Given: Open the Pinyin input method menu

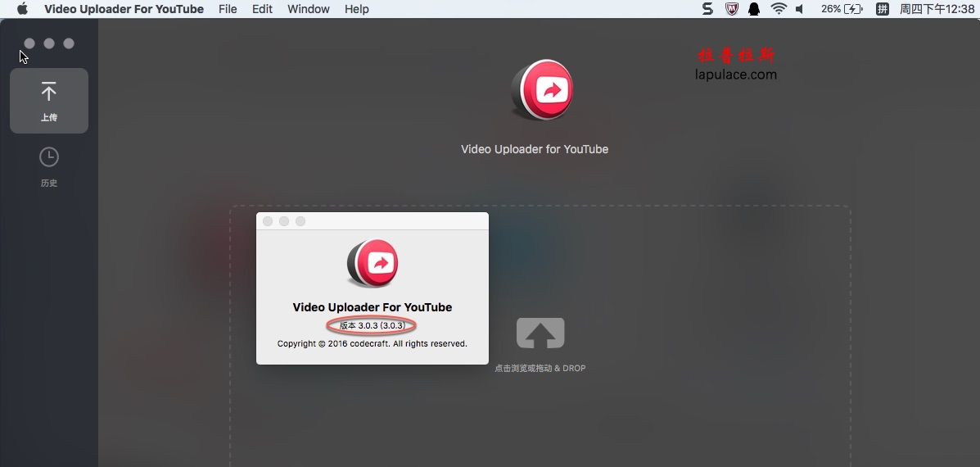Looking at the screenshot, I should tap(882, 9).
